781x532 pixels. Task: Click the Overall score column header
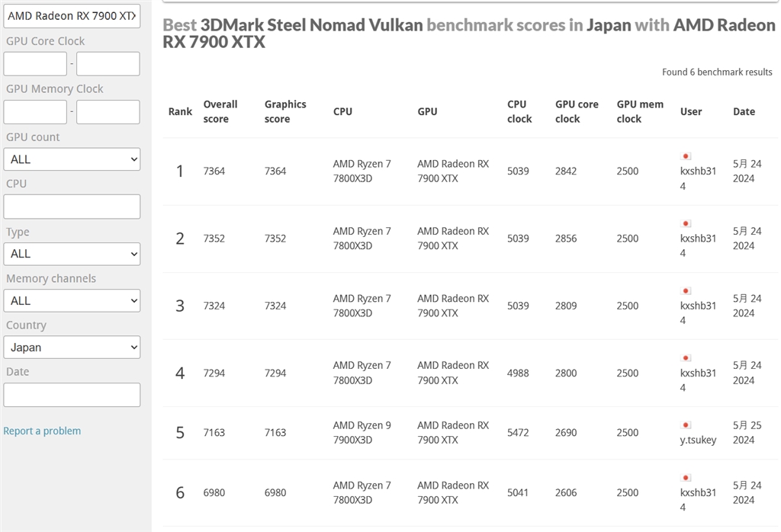pyautogui.click(x=220, y=111)
